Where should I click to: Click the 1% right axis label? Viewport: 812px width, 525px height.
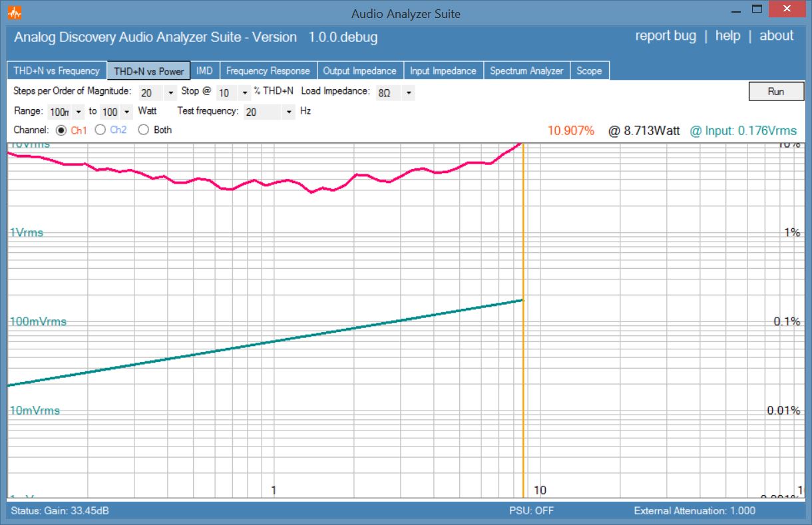(792, 233)
